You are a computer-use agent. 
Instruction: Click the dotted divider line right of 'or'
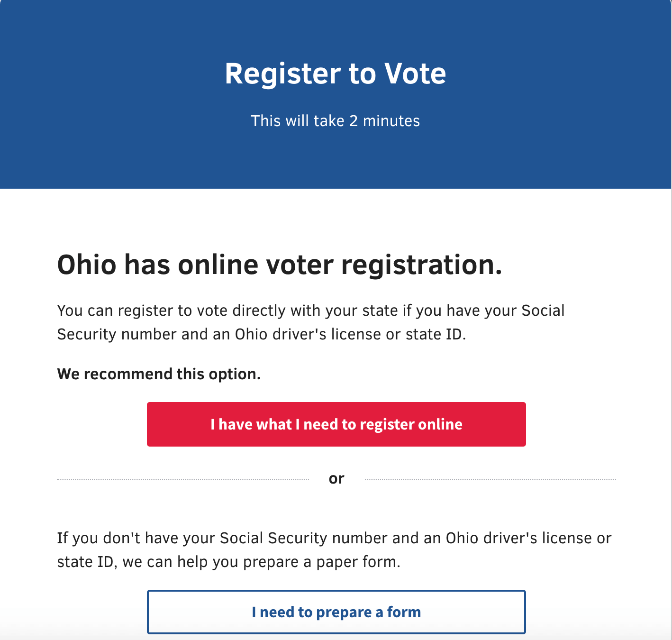(490, 479)
